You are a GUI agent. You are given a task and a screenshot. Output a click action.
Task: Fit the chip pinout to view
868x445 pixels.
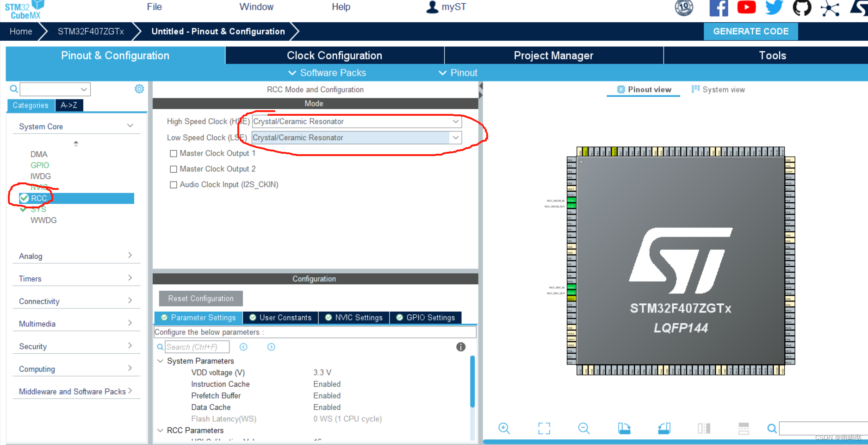tap(544, 428)
